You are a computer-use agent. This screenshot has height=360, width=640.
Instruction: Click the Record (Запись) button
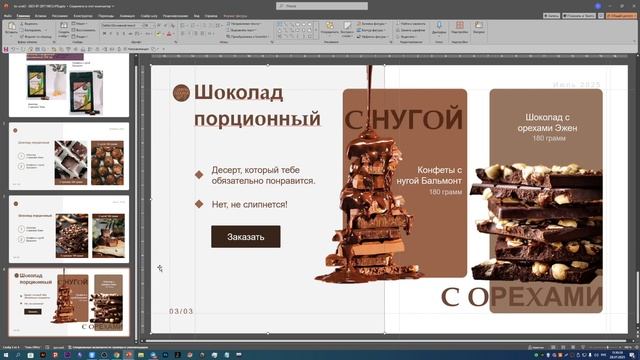551,16
